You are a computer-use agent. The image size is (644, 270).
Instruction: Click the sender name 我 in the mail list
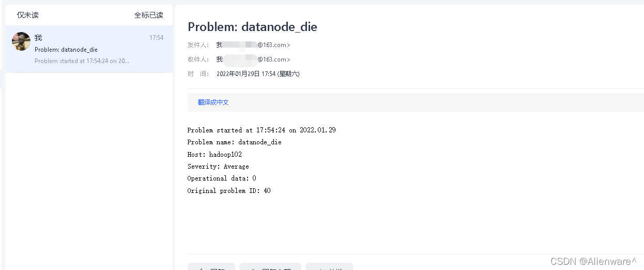click(x=38, y=38)
